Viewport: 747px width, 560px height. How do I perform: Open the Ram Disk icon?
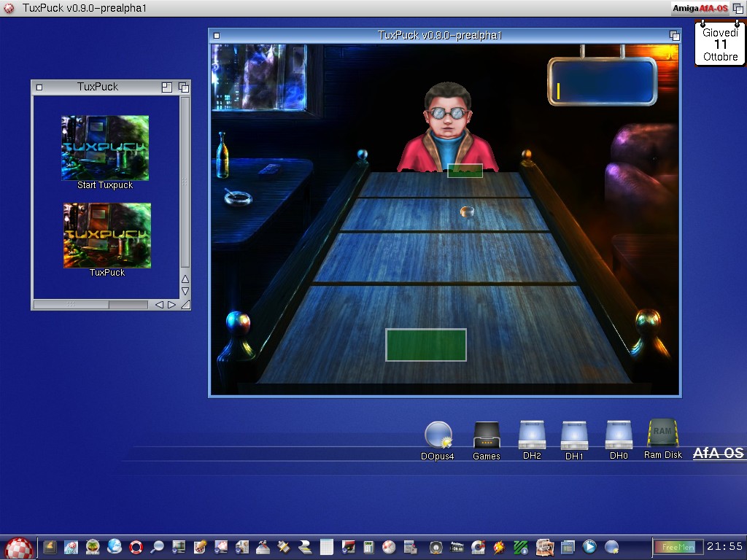click(662, 434)
